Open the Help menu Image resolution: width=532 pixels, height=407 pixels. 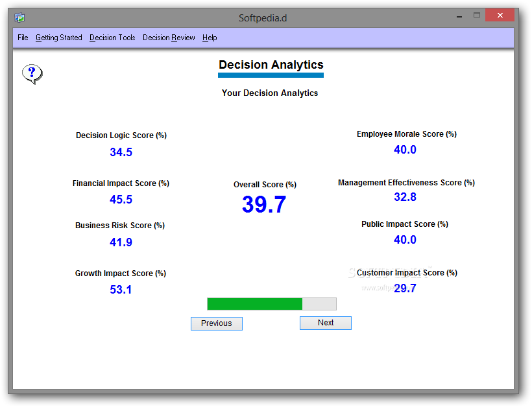210,38
